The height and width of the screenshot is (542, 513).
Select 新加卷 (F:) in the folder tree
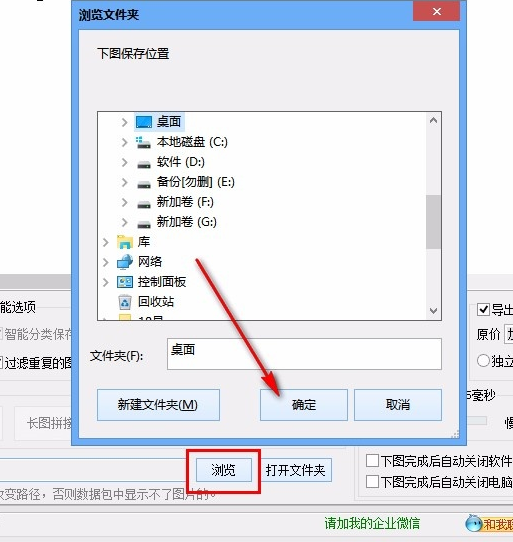185,202
